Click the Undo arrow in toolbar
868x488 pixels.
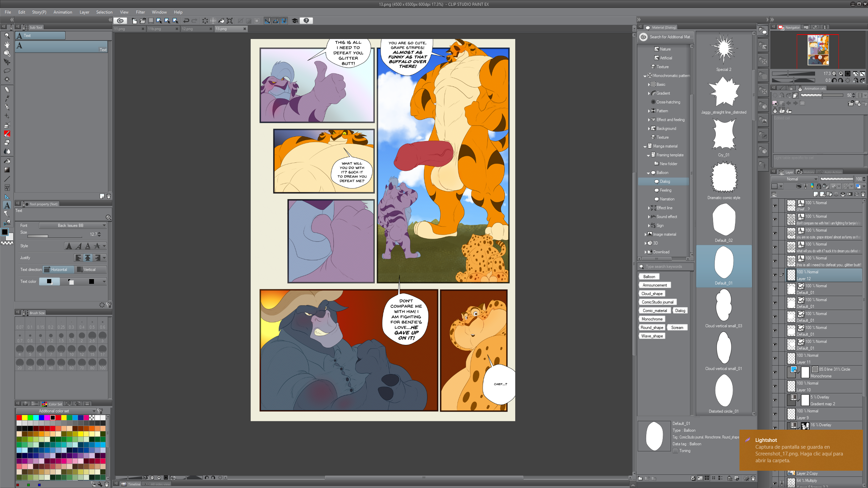(x=186, y=21)
